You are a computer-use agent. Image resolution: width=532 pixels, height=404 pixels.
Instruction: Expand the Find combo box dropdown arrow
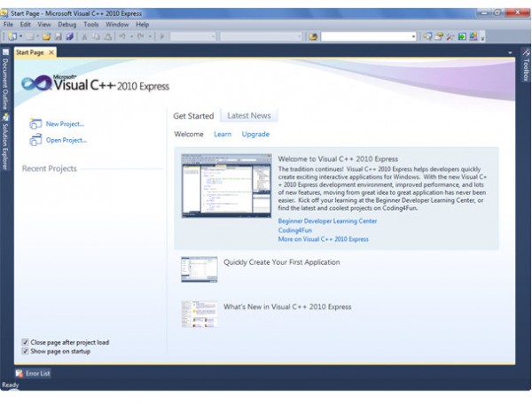[413, 36]
